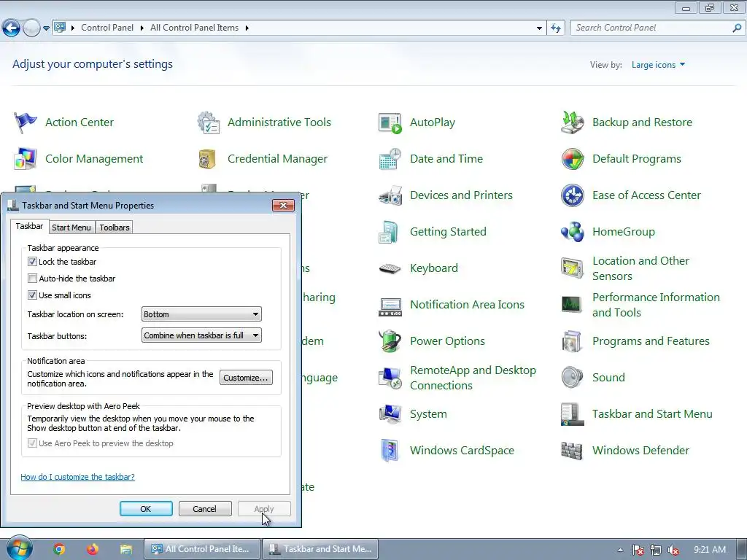Open the Taskbar location on screen dropdown
Image resolution: width=747 pixels, height=560 pixels.
tap(201, 314)
